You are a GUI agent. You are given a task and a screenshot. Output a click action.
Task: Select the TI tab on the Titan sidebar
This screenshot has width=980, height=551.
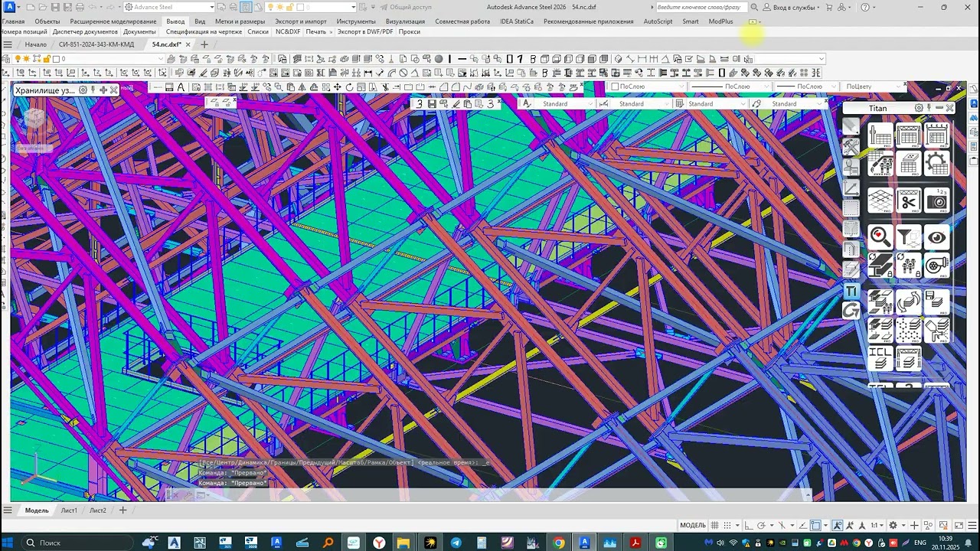851,290
